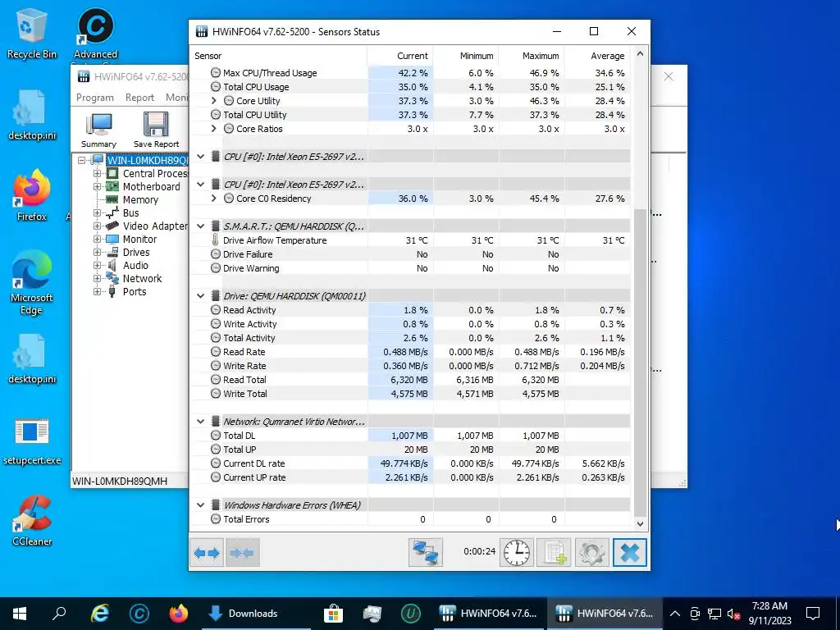The image size is (840, 630).
Task: Click the Minimum column header
Action: tap(466, 56)
